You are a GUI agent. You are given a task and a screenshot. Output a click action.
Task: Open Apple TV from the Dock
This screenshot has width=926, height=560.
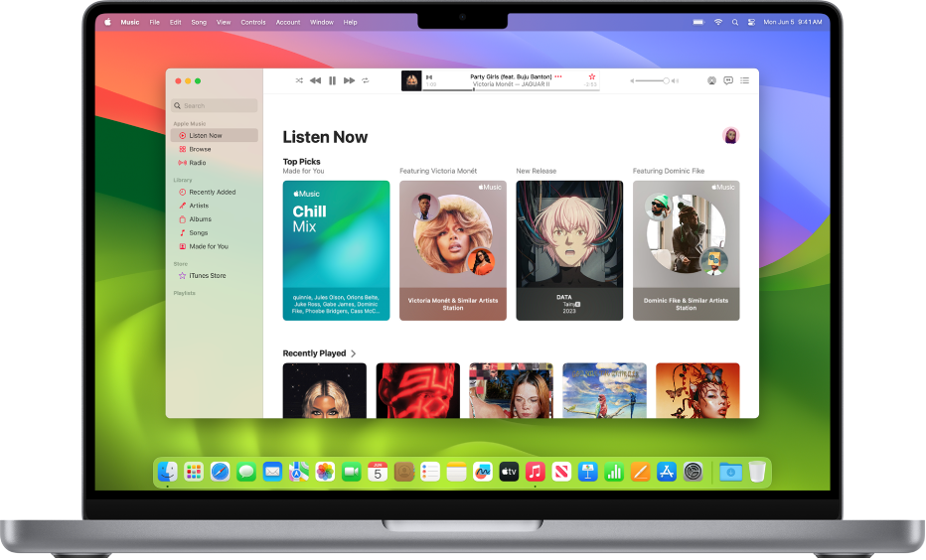click(x=509, y=472)
